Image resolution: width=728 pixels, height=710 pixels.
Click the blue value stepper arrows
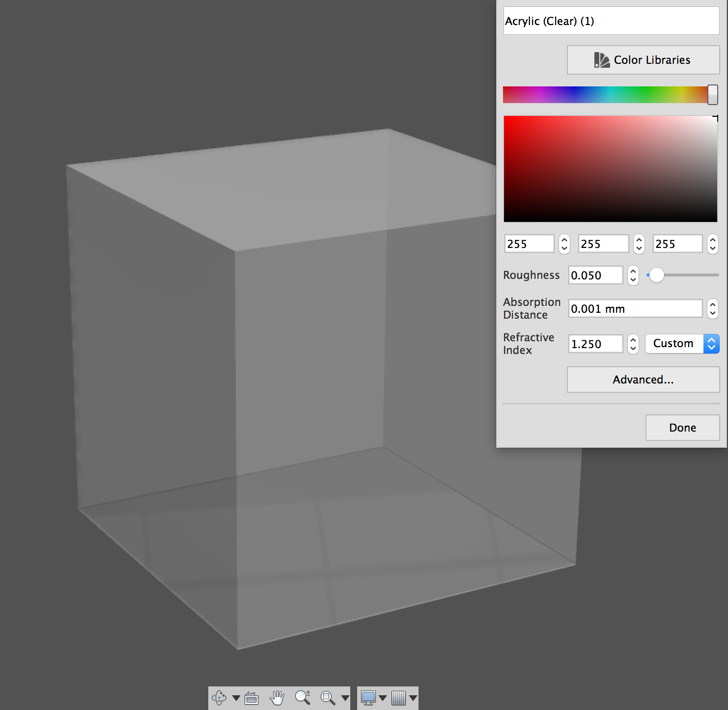pos(713,244)
